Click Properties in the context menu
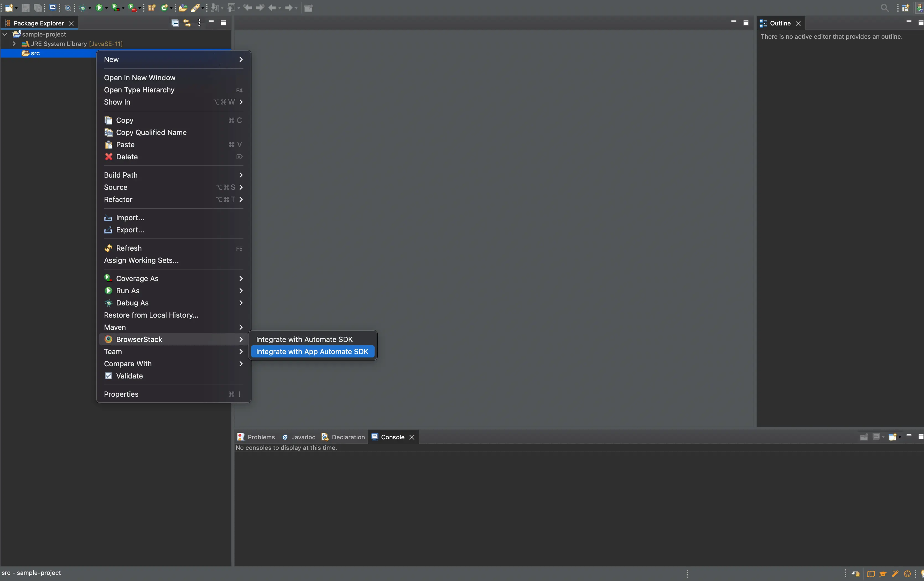This screenshot has height=581, width=924. [121, 394]
